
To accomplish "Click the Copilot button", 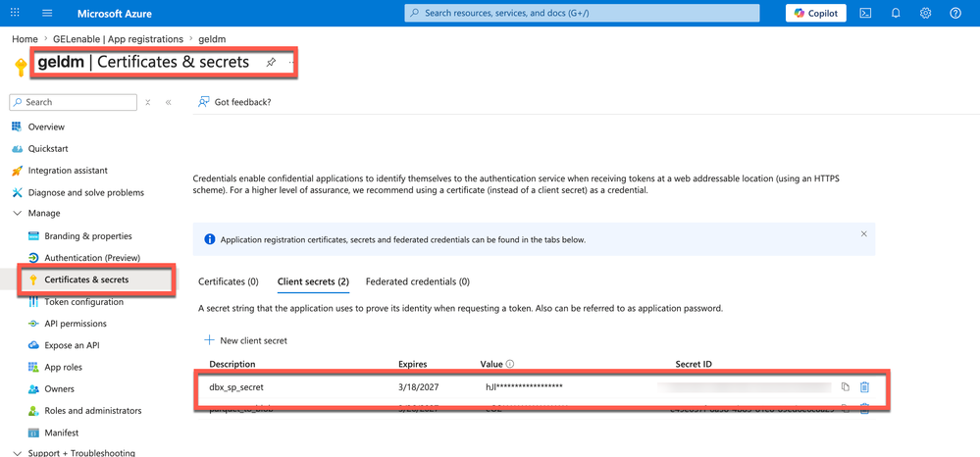I will point(815,13).
